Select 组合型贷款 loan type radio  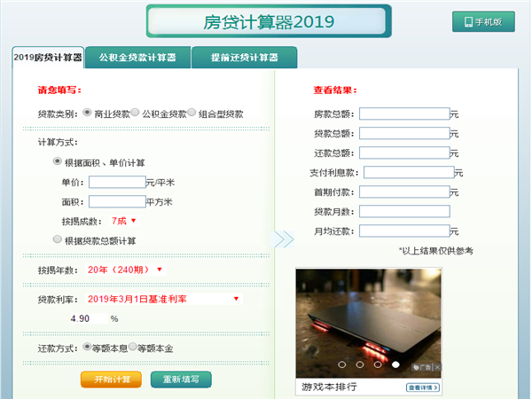coord(192,113)
